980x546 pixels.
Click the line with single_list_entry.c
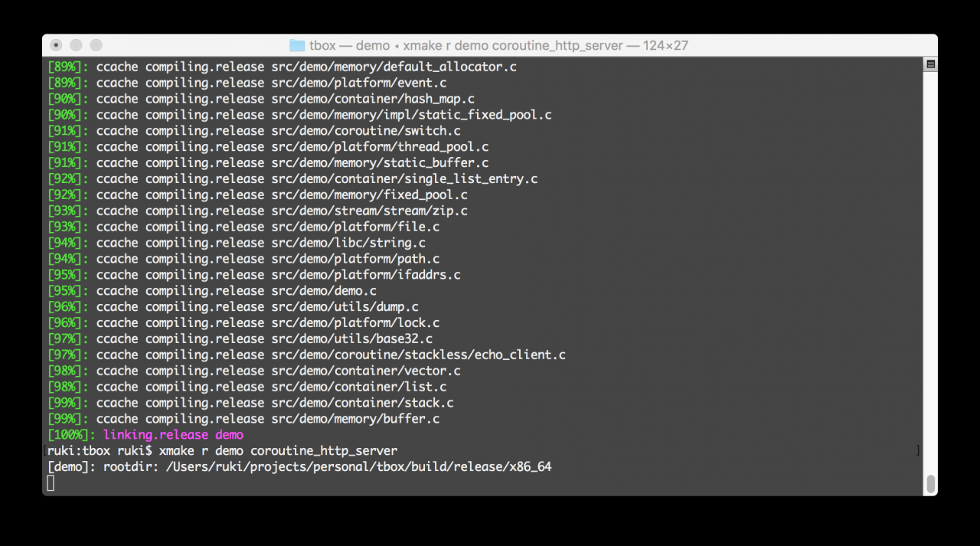[292, 178]
